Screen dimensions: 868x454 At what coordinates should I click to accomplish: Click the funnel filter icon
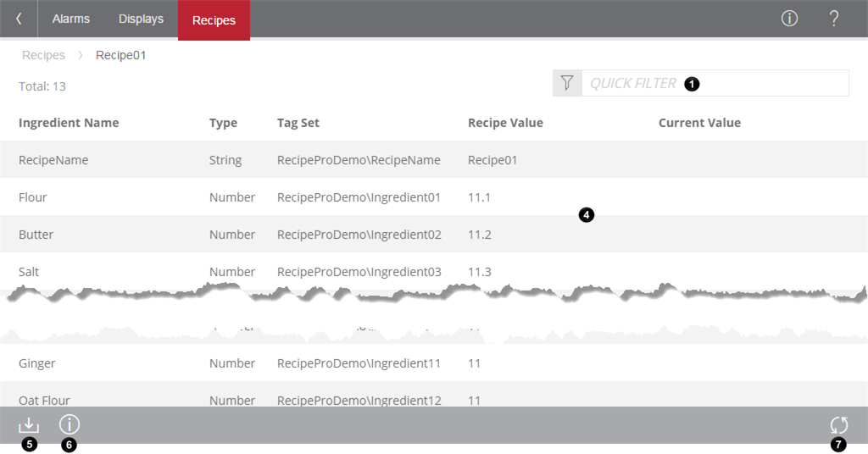567,83
